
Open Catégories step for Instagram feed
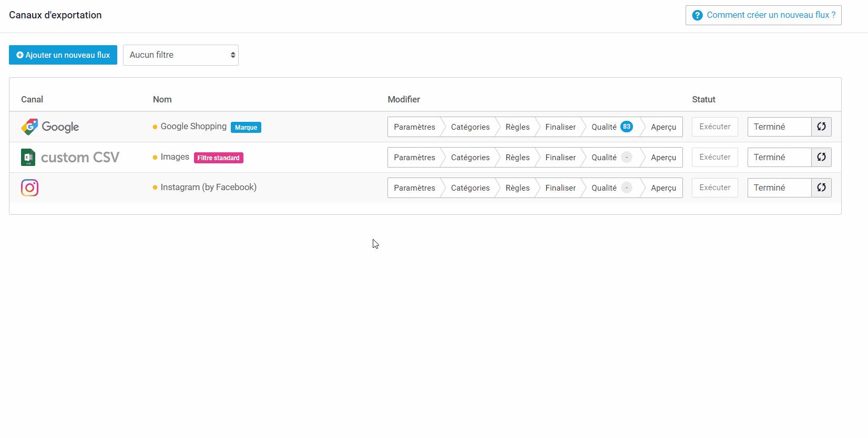pos(470,187)
